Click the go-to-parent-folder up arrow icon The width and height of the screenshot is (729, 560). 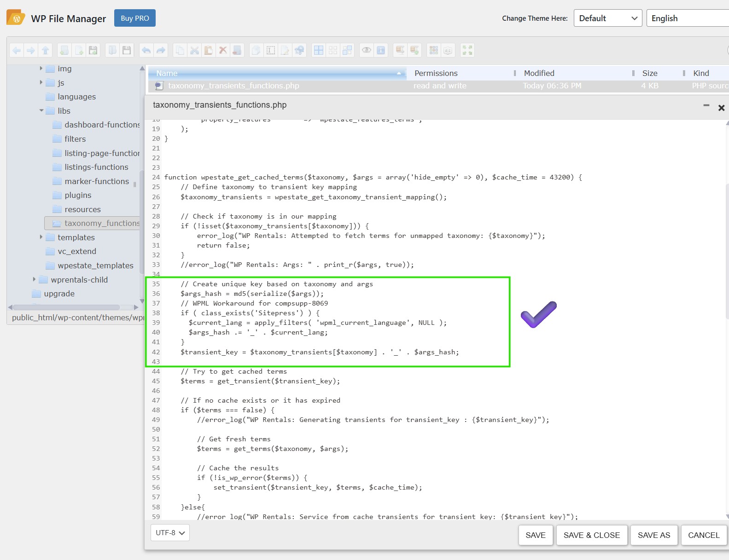[45, 51]
